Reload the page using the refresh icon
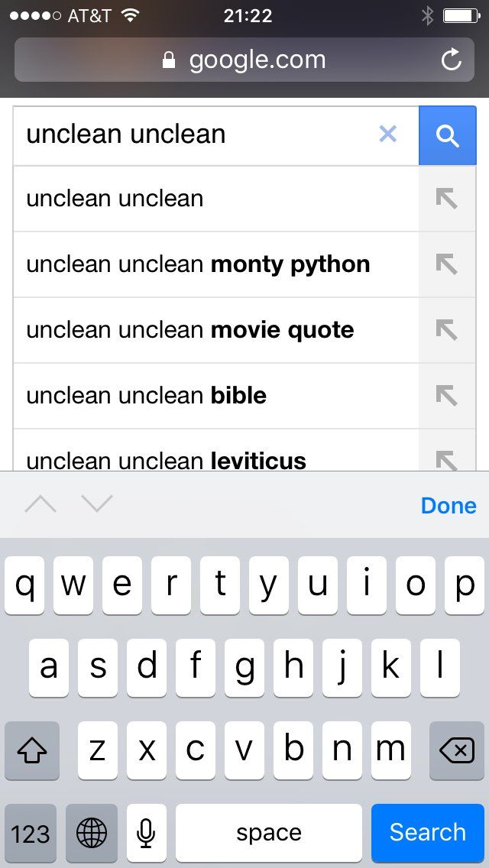489x868 pixels. (x=452, y=60)
